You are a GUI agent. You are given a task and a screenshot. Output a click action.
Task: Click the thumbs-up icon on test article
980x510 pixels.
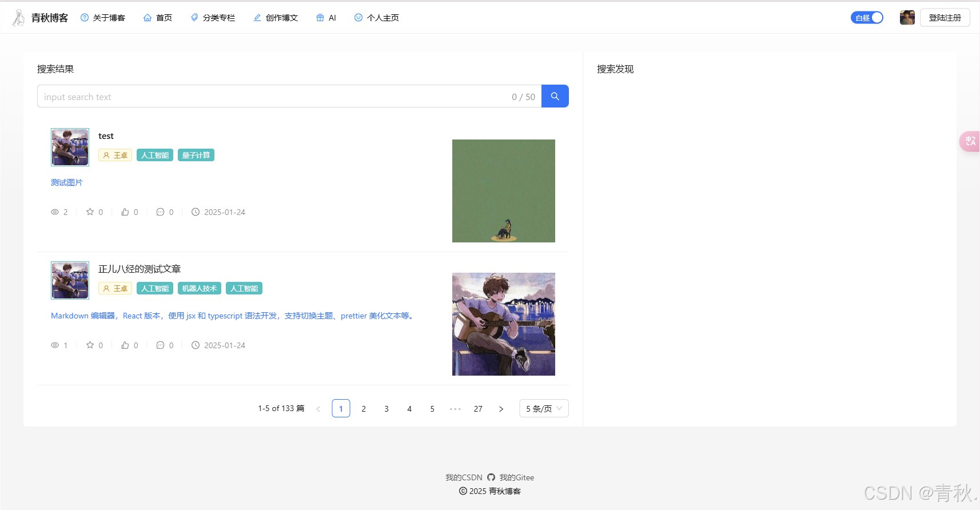click(125, 212)
